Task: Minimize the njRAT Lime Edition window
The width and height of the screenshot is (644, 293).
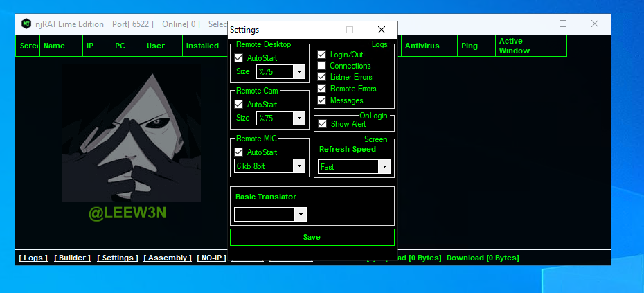Action: click(530, 24)
